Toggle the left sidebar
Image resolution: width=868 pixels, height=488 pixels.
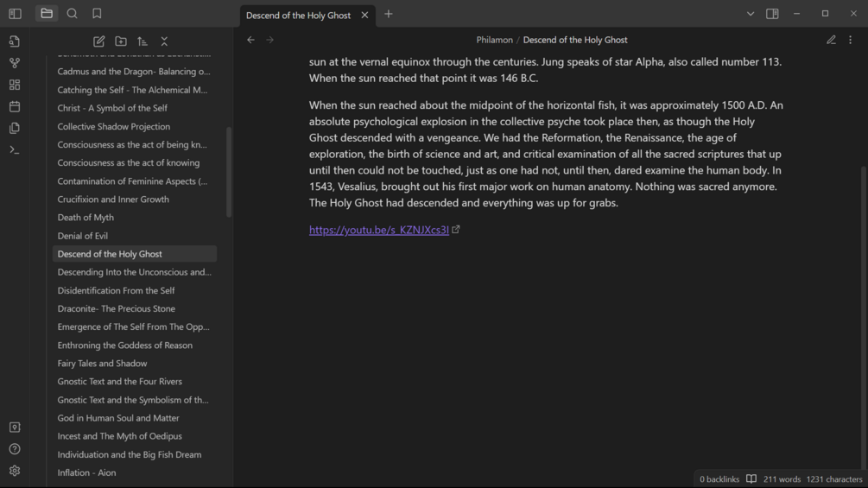pos(15,14)
